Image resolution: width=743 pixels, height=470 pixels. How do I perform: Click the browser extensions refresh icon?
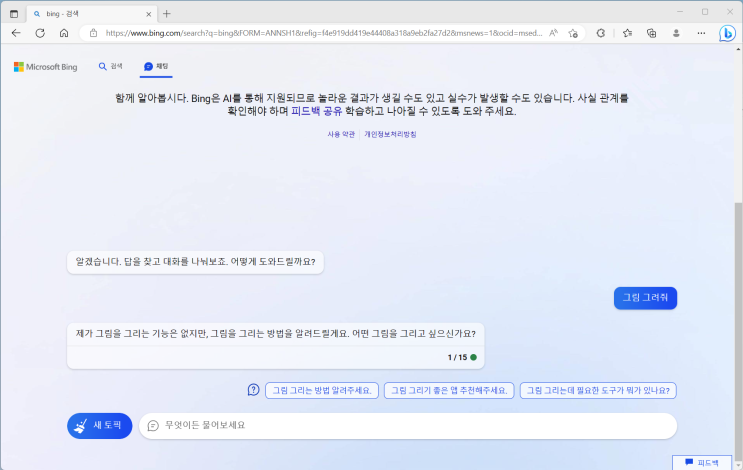click(600, 33)
